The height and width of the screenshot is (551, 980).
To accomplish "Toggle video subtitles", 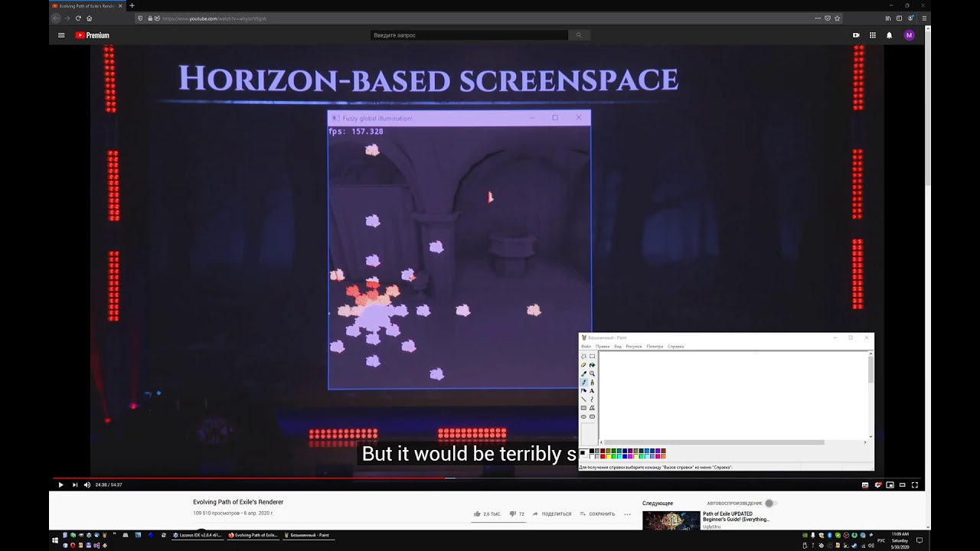I will 865,485.
